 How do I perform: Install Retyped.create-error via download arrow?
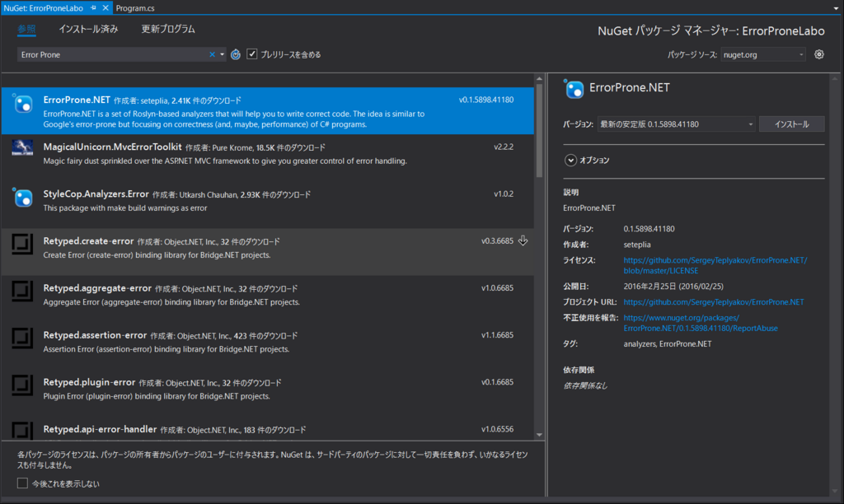523,240
